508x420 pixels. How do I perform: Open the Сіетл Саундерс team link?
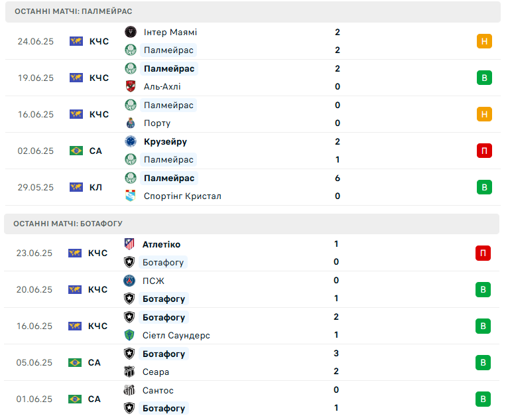[x=176, y=335]
